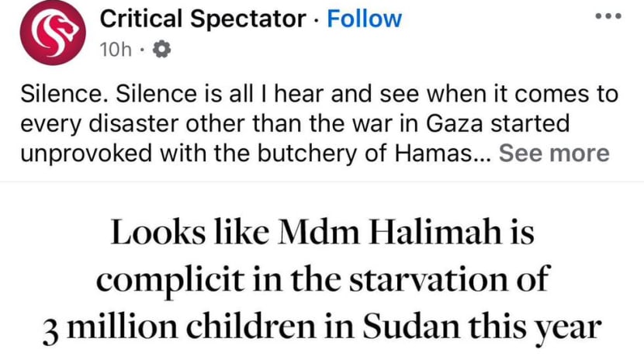This screenshot has width=644, height=363.
Task: Click the dot separator next to Follow
Action: tap(317, 20)
